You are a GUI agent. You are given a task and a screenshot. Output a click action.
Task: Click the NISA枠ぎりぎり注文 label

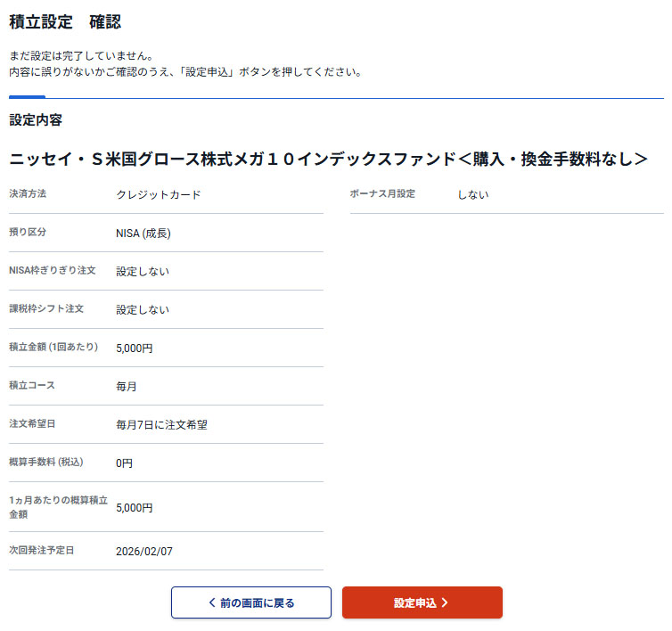(52, 271)
